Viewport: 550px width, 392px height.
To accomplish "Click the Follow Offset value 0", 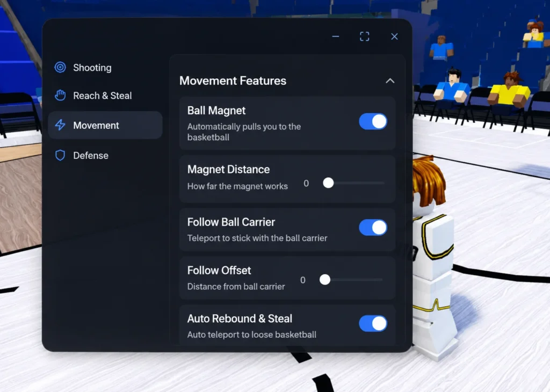I will click(303, 280).
